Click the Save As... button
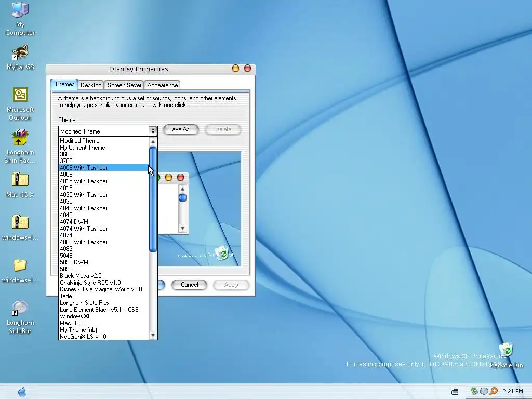532x399 pixels. (x=181, y=129)
